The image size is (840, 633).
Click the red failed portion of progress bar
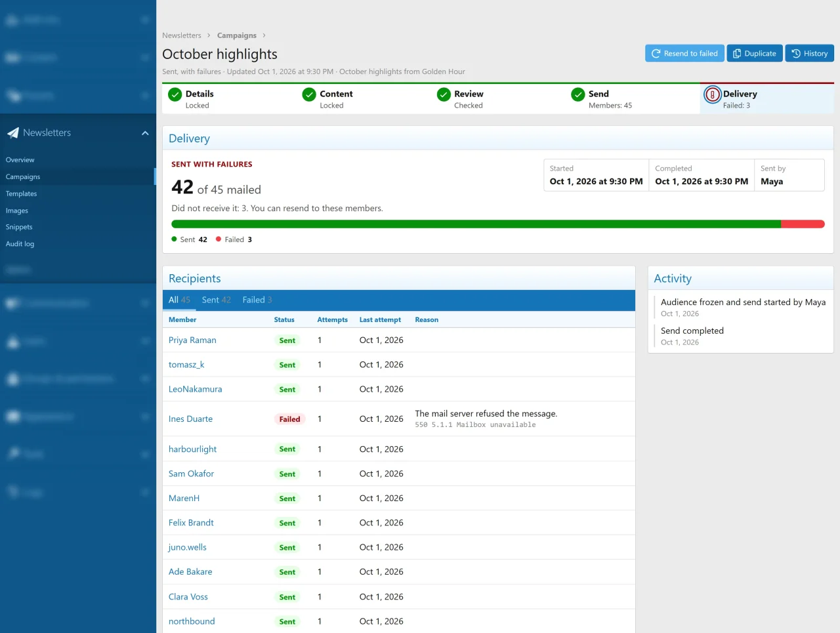click(803, 224)
